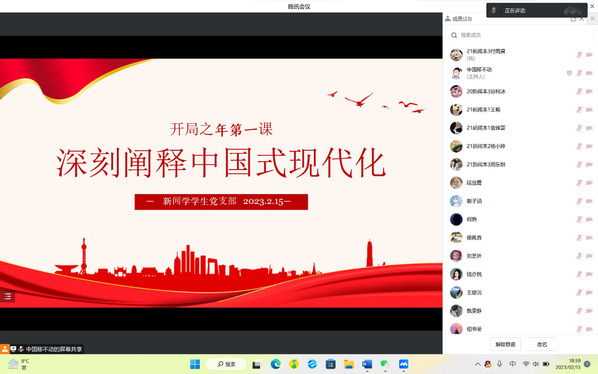Open the Word icon in the taskbar
The image size is (598, 374).
pos(367,364)
